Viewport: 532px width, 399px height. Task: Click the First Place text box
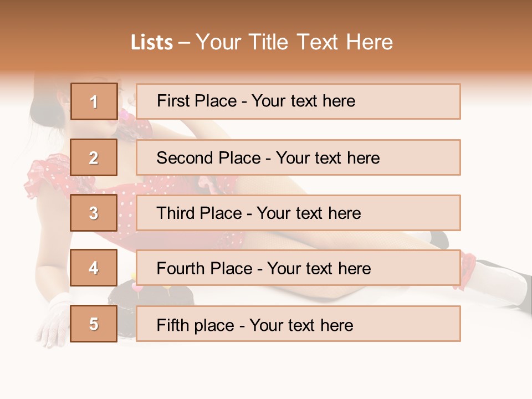pos(298,101)
